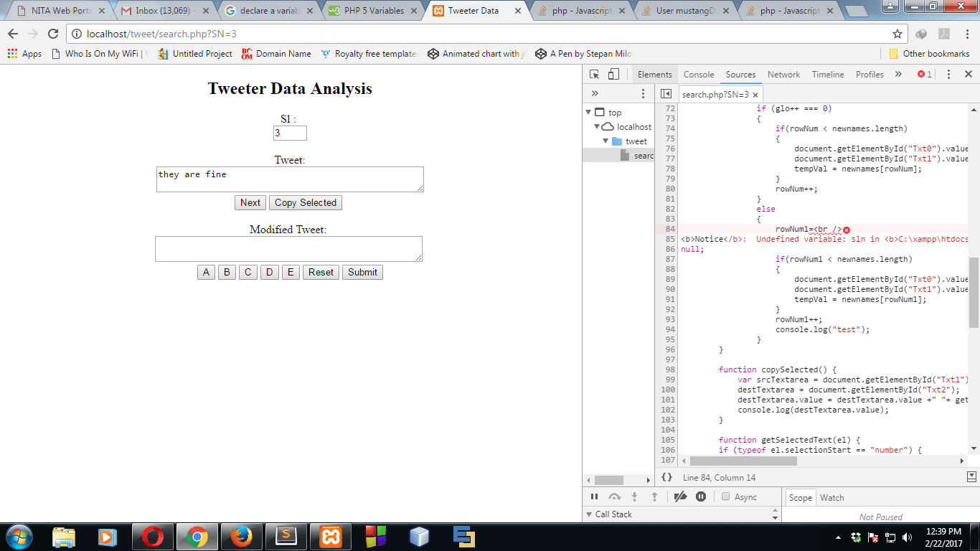Viewport: 980px width, 551px height.
Task: Reload the page in Chrome
Action: point(52,34)
